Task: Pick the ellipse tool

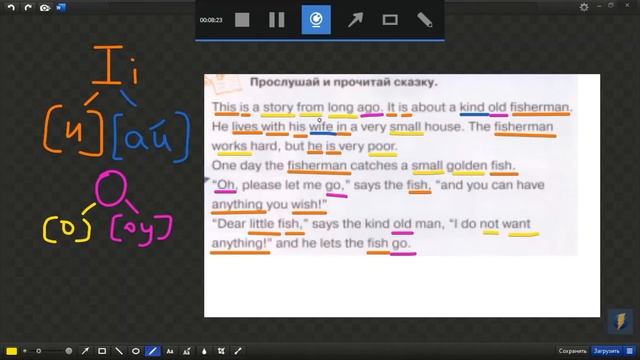Action: [x=136, y=351]
